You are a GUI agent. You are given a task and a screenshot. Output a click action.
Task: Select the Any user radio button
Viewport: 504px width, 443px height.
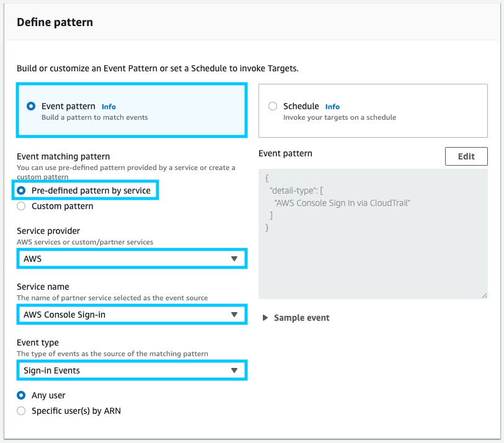tap(21, 395)
